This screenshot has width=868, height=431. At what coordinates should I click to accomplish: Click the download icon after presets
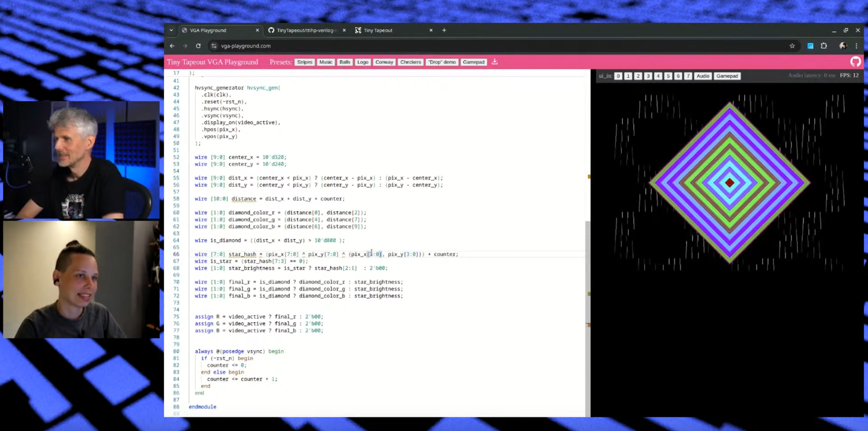494,62
